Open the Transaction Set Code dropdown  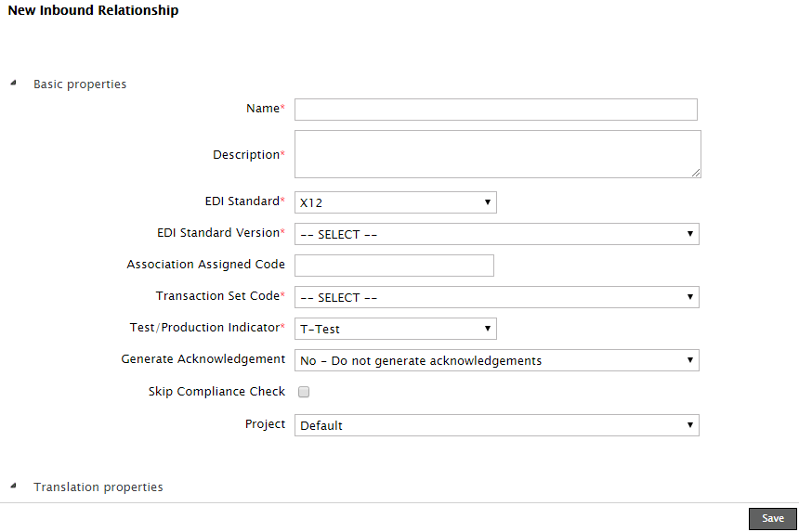[496, 297]
